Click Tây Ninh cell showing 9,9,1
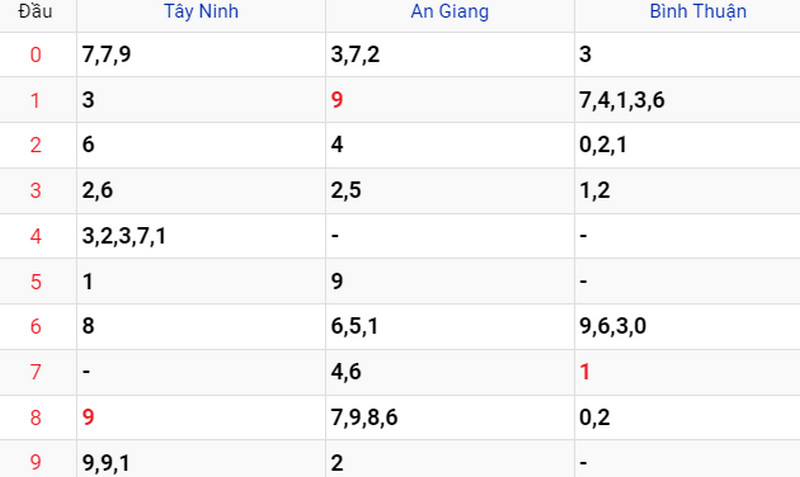Screen dimensions: 800x477 click(106, 463)
